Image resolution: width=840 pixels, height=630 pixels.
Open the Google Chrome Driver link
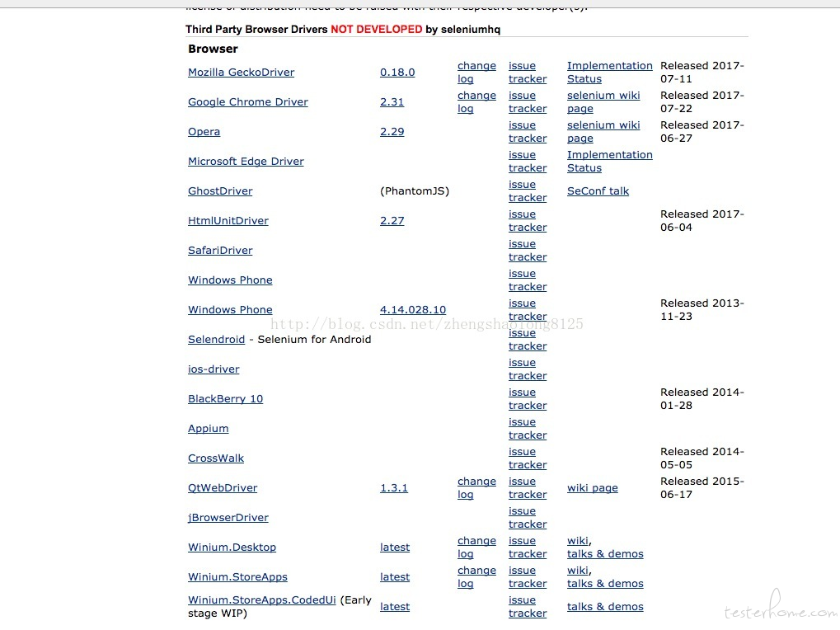point(248,101)
